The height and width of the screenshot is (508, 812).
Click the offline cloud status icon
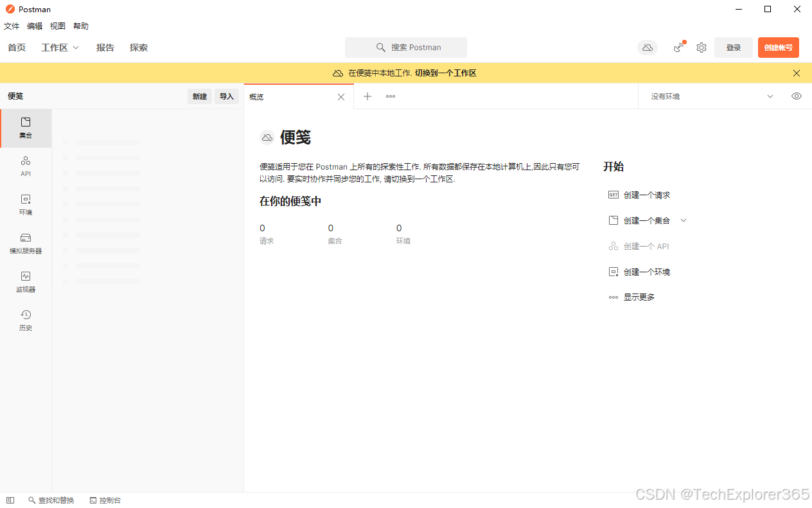pyautogui.click(x=647, y=47)
